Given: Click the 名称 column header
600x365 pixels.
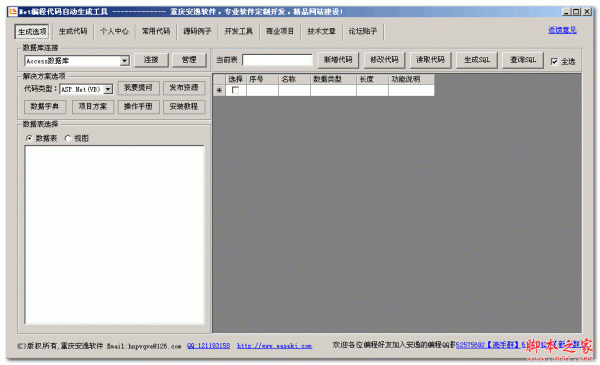Looking at the screenshot, I should click(295, 79).
